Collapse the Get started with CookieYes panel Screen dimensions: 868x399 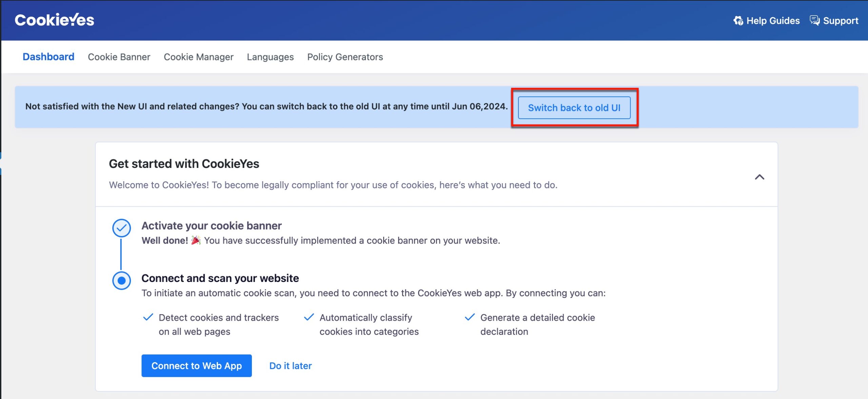pos(759,177)
